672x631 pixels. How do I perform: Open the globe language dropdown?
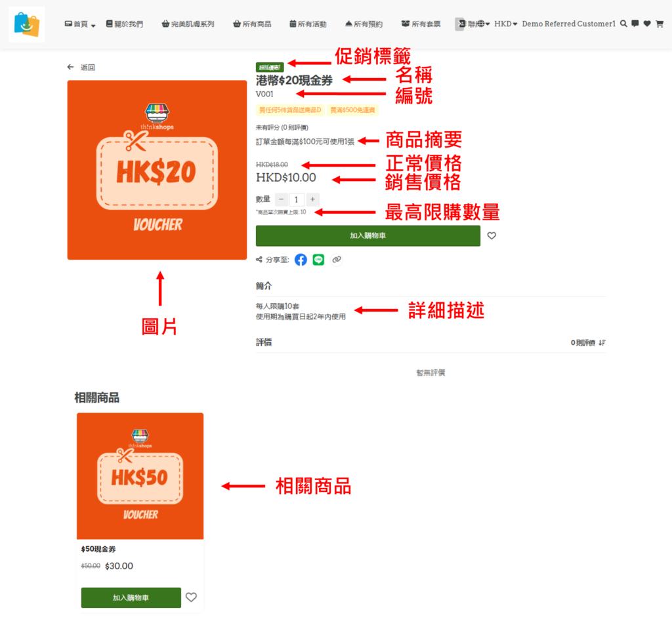coord(483,24)
